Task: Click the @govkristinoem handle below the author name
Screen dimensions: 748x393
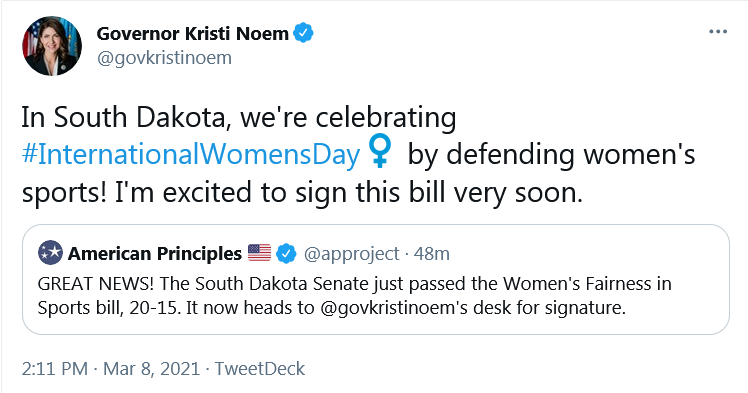Action: pos(164,58)
